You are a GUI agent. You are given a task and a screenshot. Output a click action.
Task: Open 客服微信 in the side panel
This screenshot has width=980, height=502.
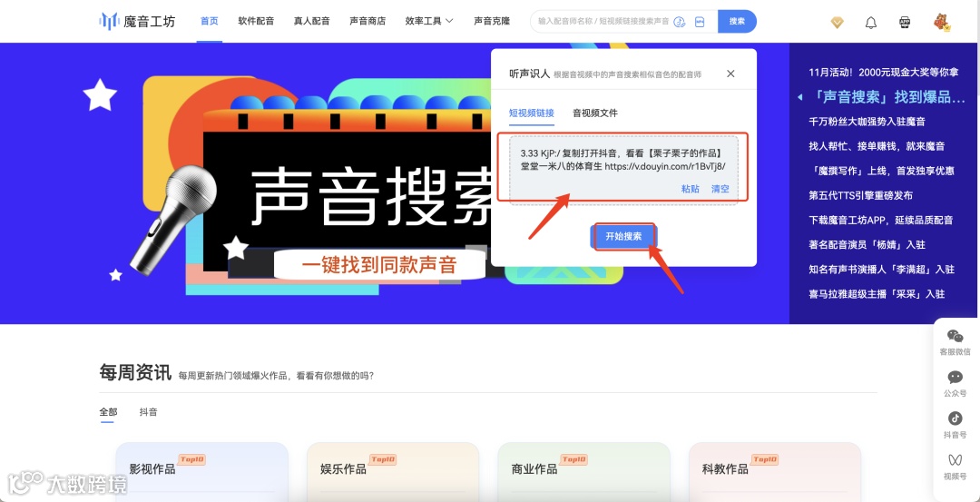tap(955, 342)
